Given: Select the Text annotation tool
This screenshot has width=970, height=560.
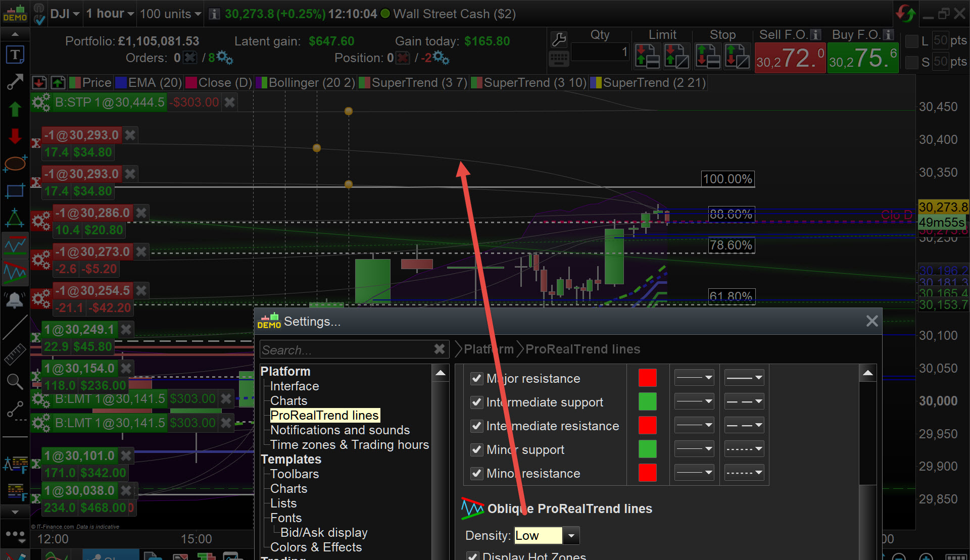Looking at the screenshot, I should (x=15, y=55).
